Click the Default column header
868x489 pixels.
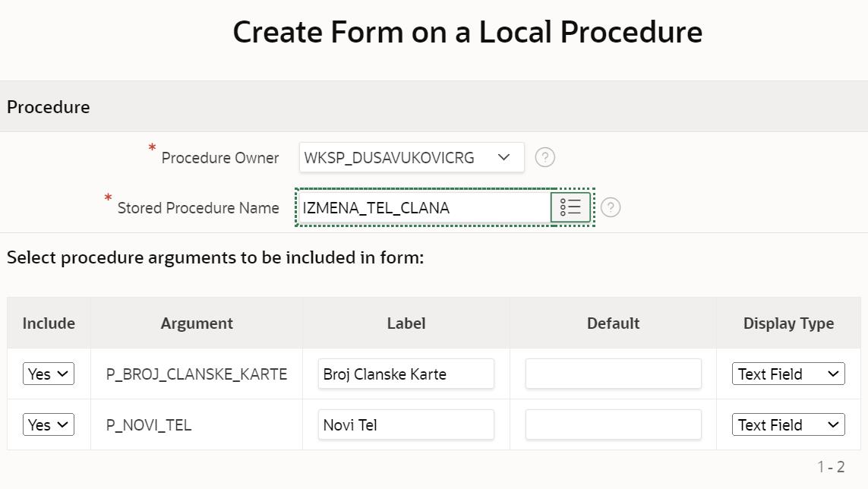(x=613, y=323)
